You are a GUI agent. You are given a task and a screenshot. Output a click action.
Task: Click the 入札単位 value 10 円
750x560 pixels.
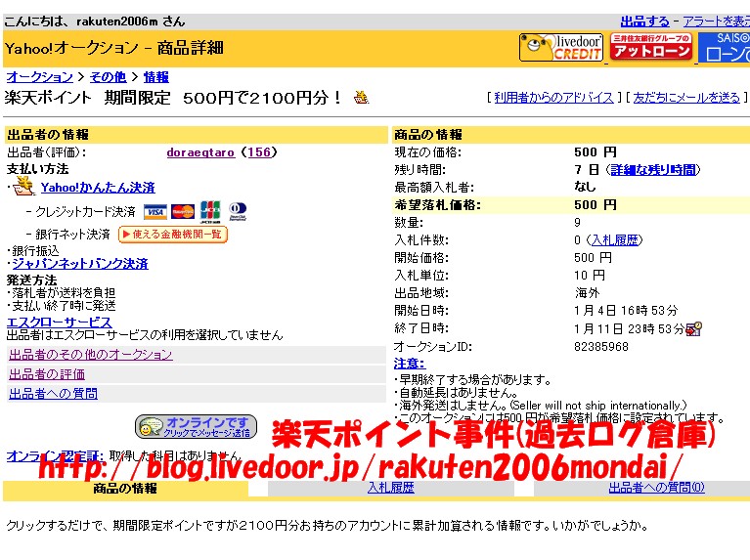(x=590, y=276)
